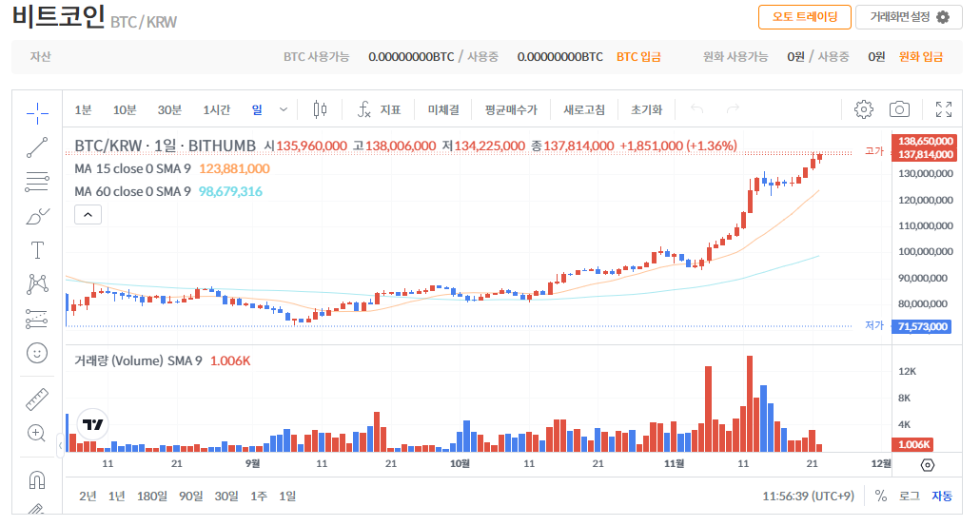980x526 pixels.
Task: Expand the left drawing toolbar handle
Action: 60,445
